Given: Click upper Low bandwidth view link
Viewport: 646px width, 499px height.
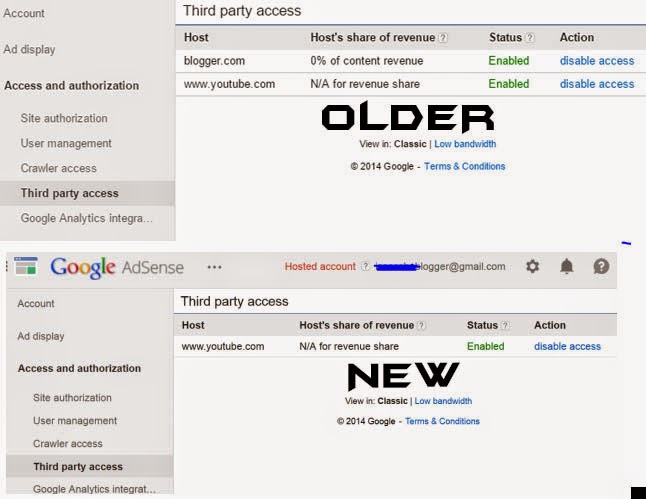Looking at the screenshot, I should tap(465, 144).
